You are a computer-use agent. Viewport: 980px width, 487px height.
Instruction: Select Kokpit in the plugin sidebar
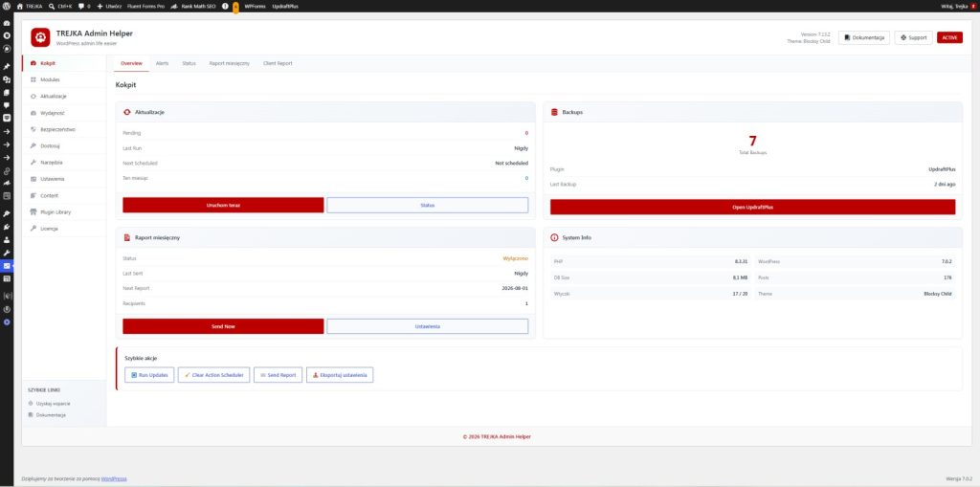(64, 63)
